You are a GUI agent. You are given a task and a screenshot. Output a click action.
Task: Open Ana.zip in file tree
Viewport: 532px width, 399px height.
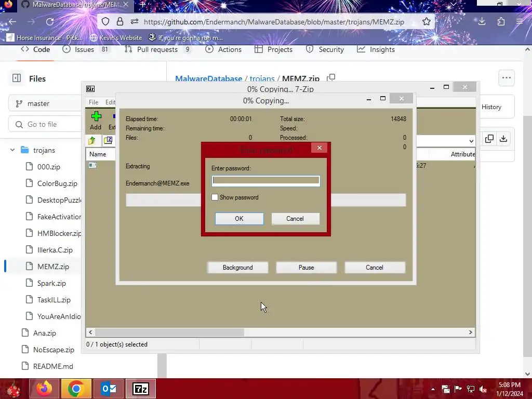pyautogui.click(x=45, y=333)
